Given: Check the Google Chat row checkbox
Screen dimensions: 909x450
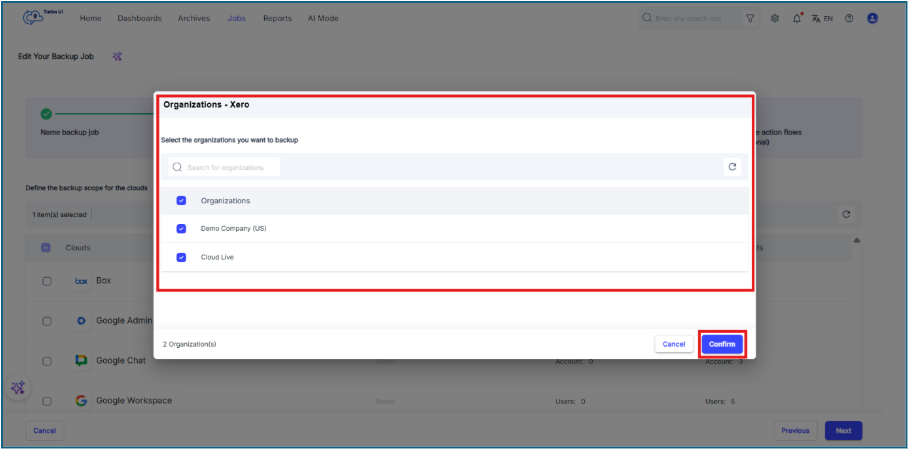Looking at the screenshot, I should tap(47, 361).
